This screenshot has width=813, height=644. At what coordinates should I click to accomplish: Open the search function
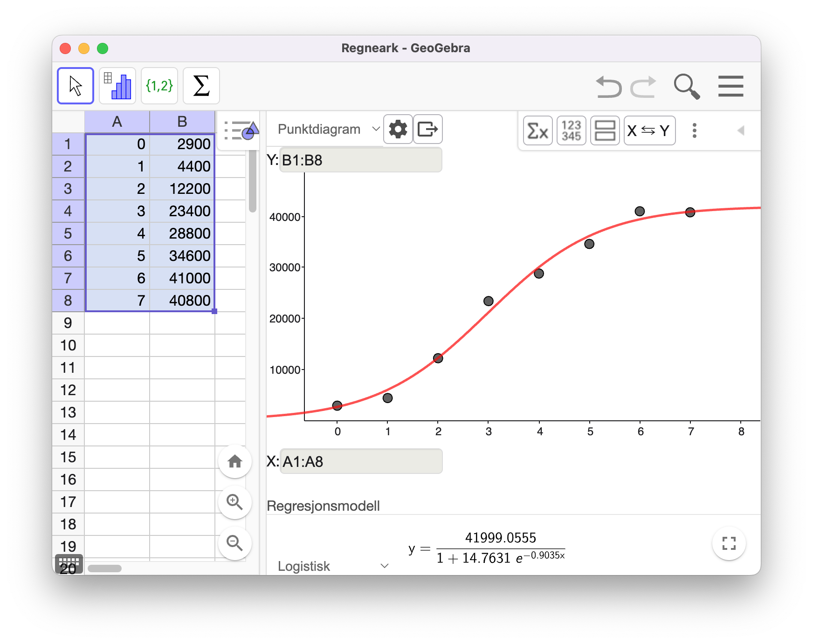tap(687, 86)
